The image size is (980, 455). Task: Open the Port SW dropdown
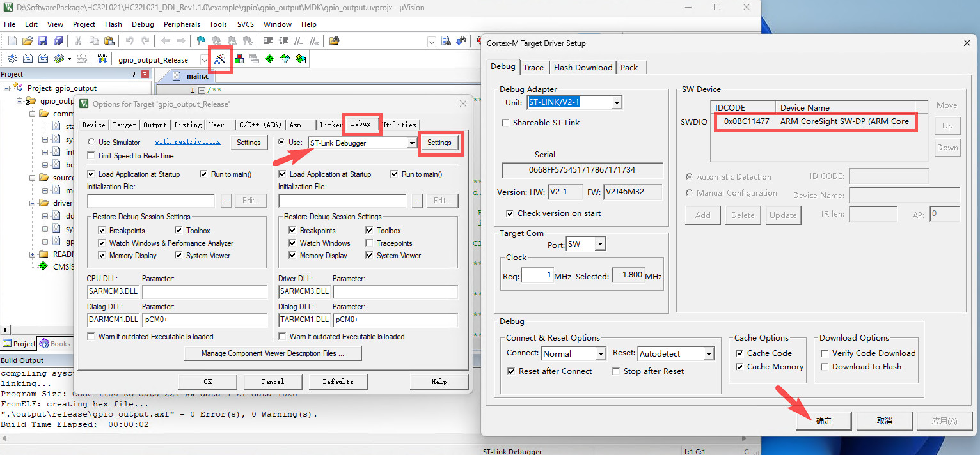[x=599, y=244]
